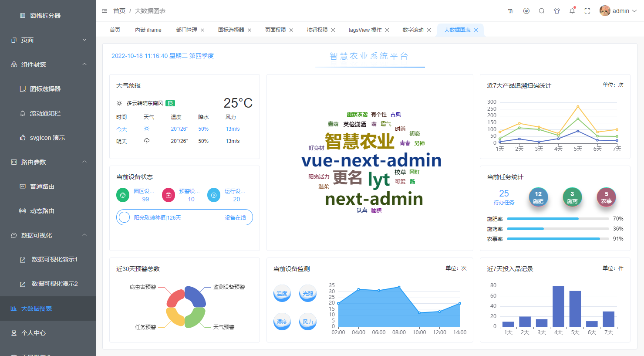644x356 pixels.
Task: Close the 大数据图表 tab
Action: (476, 30)
